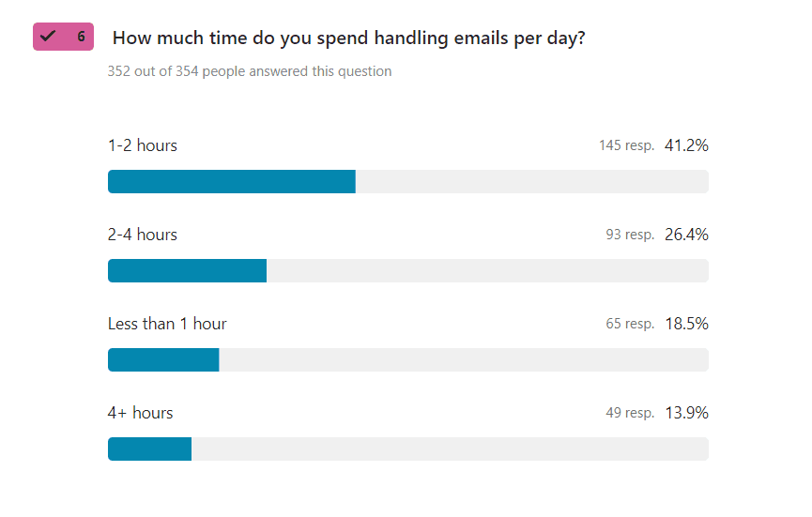812x517 pixels.
Task: Click the filled blue bar for 1-2 hours
Action: (x=231, y=182)
